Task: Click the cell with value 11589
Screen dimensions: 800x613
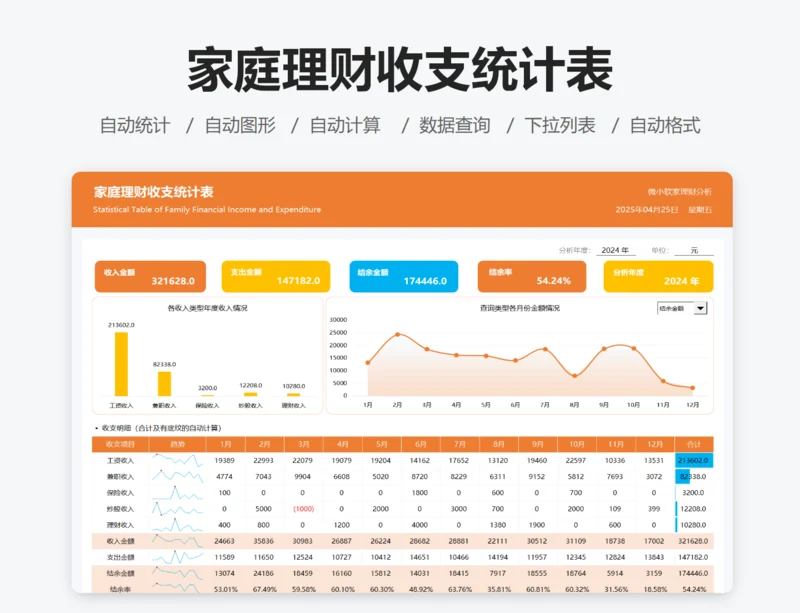Action: point(224,557)
